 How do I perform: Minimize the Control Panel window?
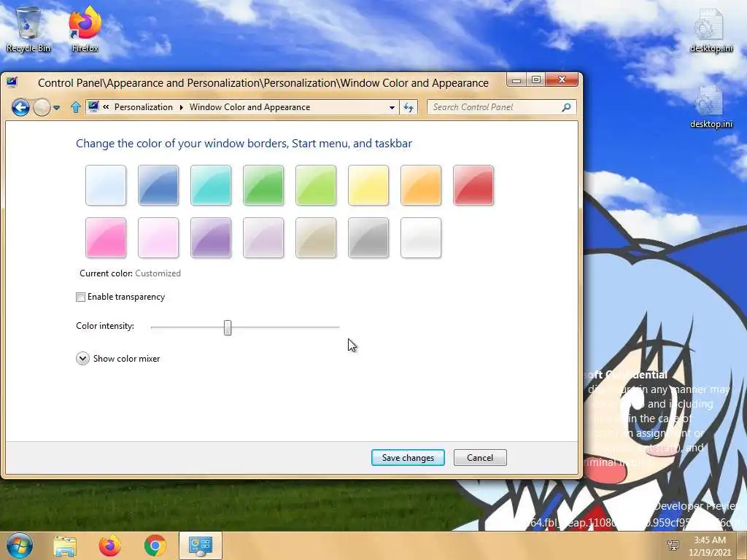(x=516, y=80)
